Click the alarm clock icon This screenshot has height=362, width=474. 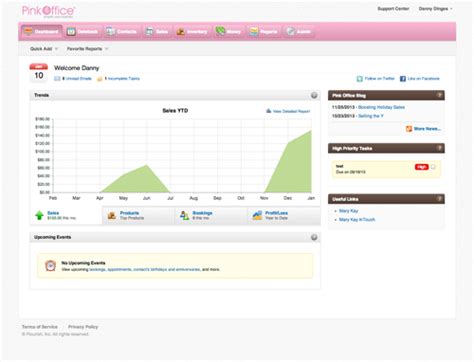[x=50, y=266]
